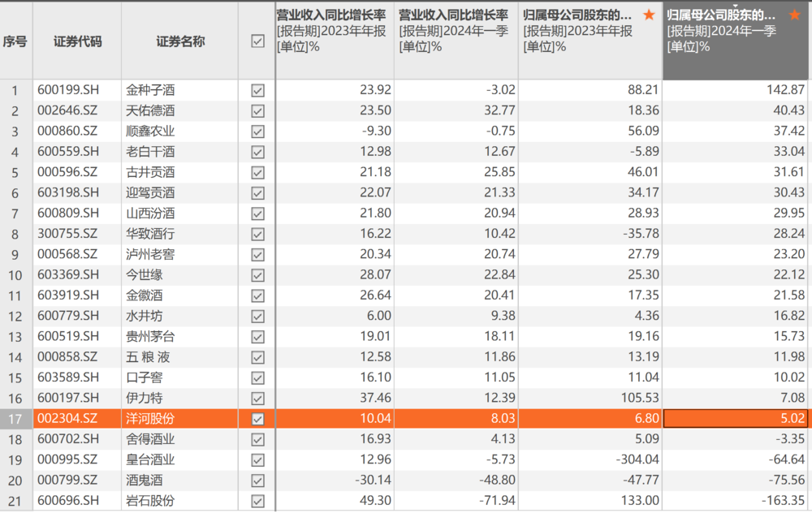Click the value 28.07 for 今世缘

click(x=375, y=274)
